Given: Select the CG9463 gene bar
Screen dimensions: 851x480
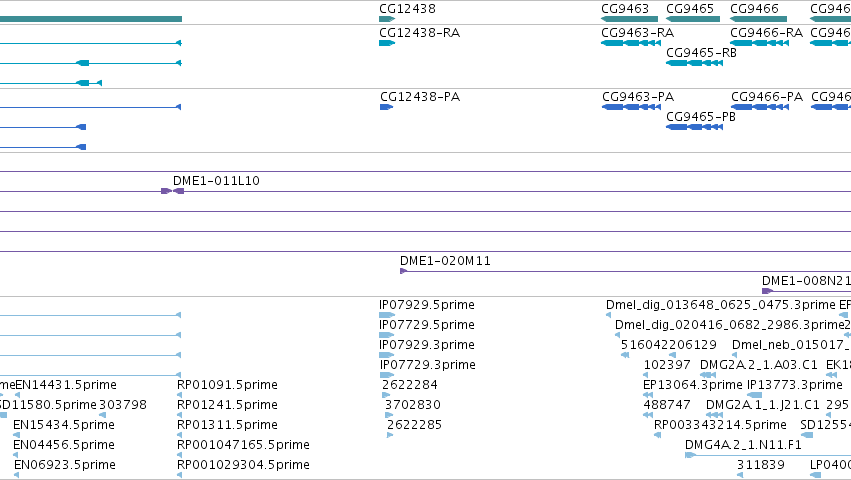Looking at the screenshot, I should point(630,19).
